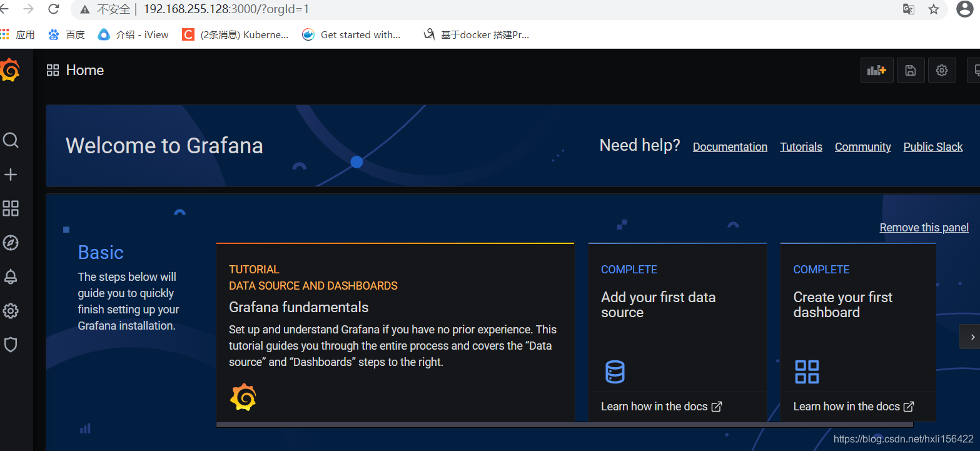Click Learn how in the docs for dashboard

[854, 407]
